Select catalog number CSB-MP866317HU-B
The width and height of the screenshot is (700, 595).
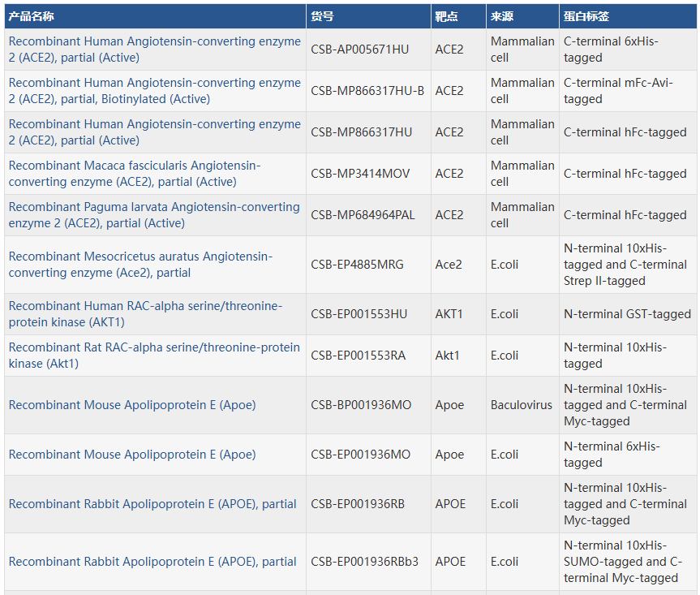(x=367, y=91)
